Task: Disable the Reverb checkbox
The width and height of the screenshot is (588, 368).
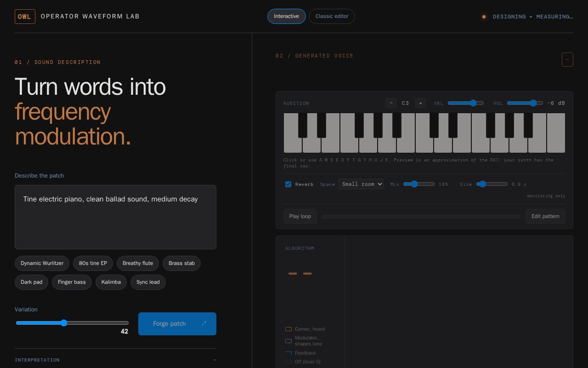Action: (288, 184)
